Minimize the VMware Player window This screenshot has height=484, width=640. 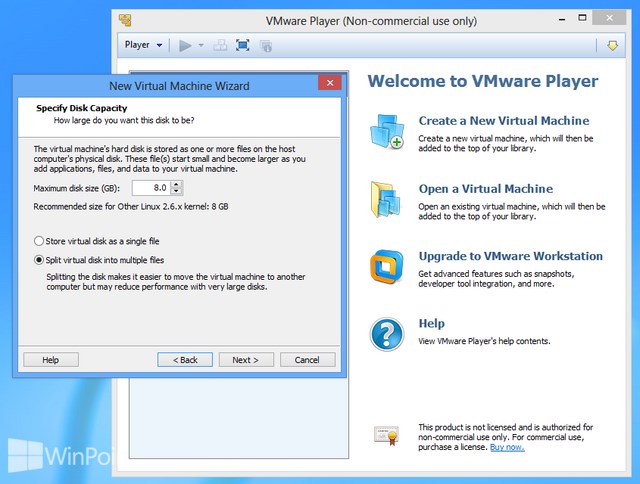click(562, 19)
